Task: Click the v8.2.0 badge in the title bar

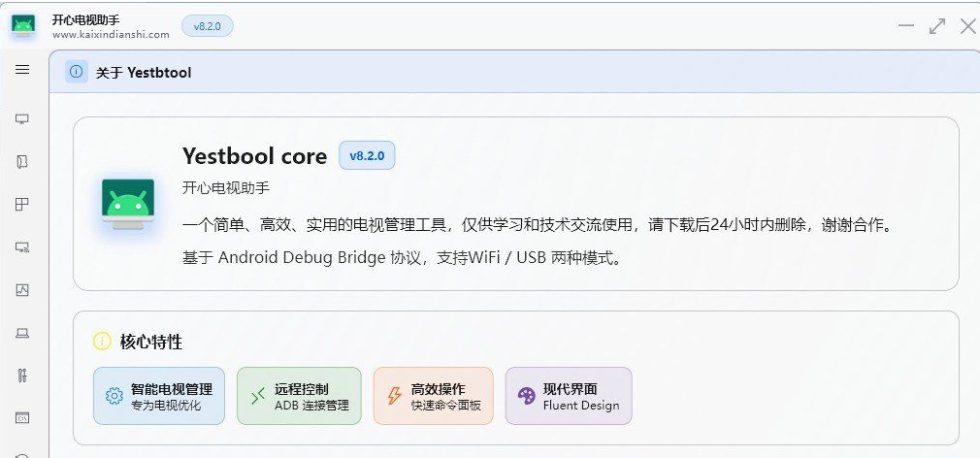Action: click(208, 26)
